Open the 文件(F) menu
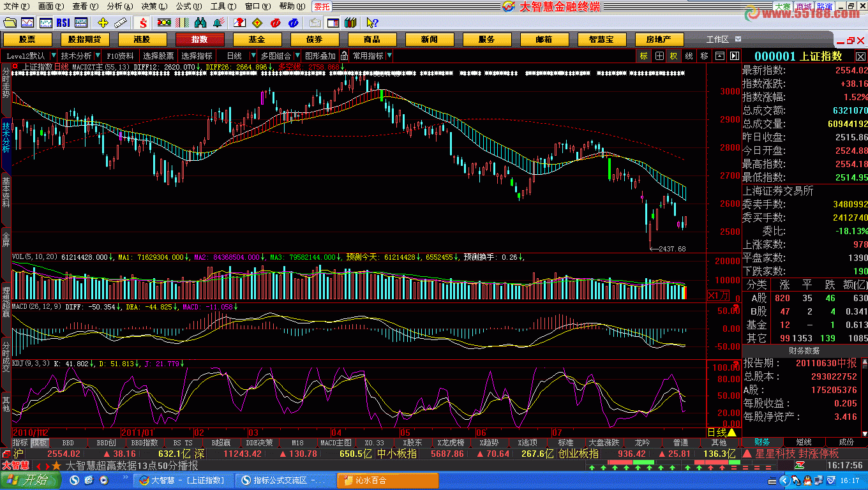Screen dimensions: 868x490 tap(16, 6)
